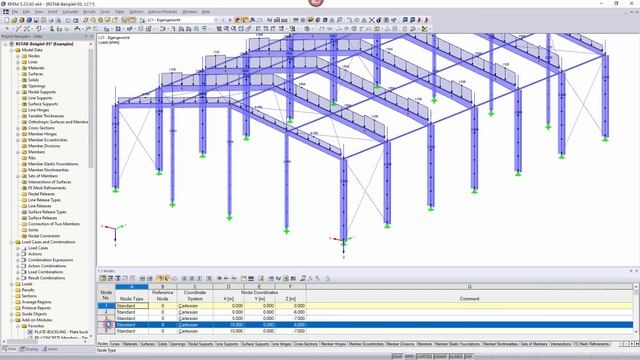Open the Views tab of the navigator
640x360 pixels.
click(50, 349)
